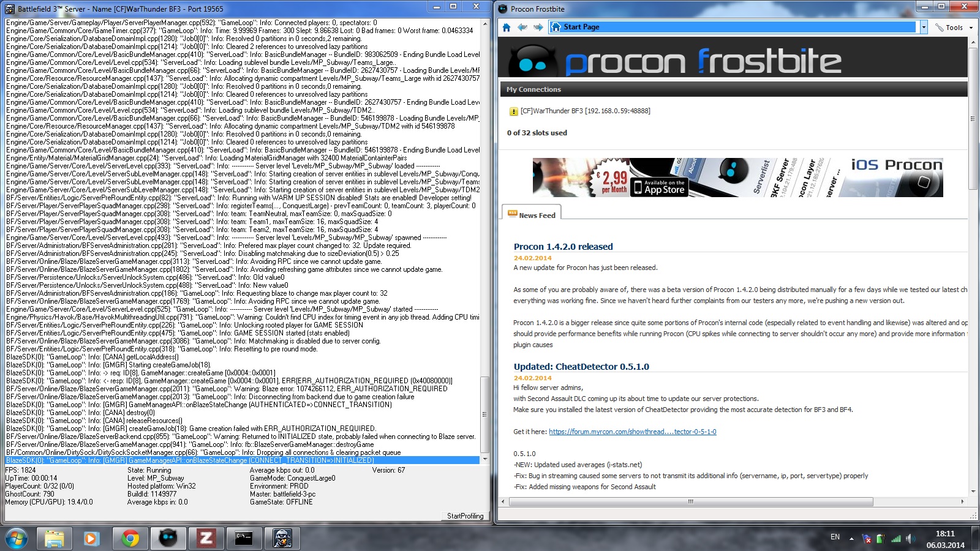980x551 pixels.
Task: Open the Updated: CheatDetector 0.5.1.0 article
Action: click(581, 367)
